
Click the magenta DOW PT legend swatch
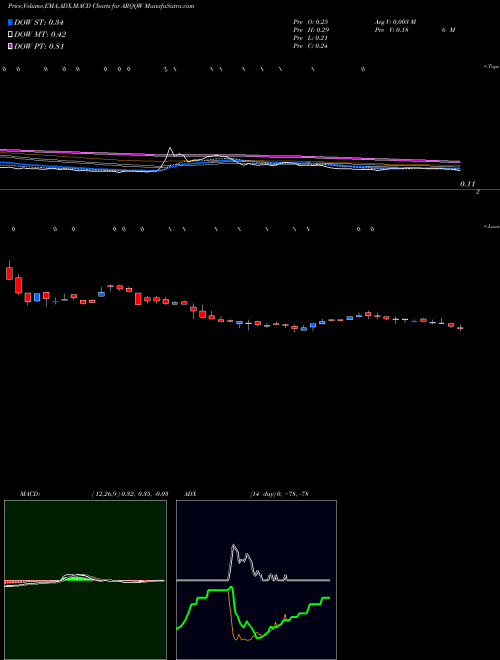(x=10, y=46)
